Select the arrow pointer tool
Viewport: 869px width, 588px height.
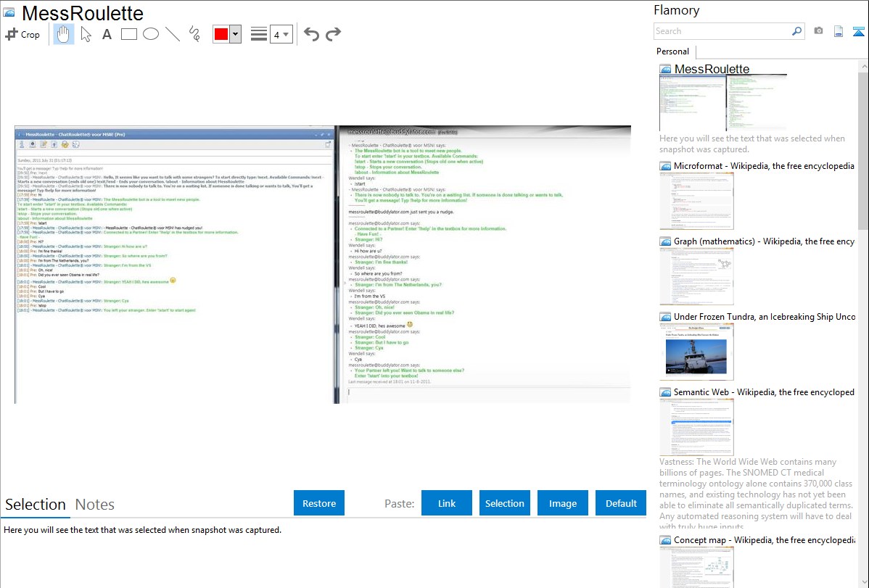(x=86, y=34)
